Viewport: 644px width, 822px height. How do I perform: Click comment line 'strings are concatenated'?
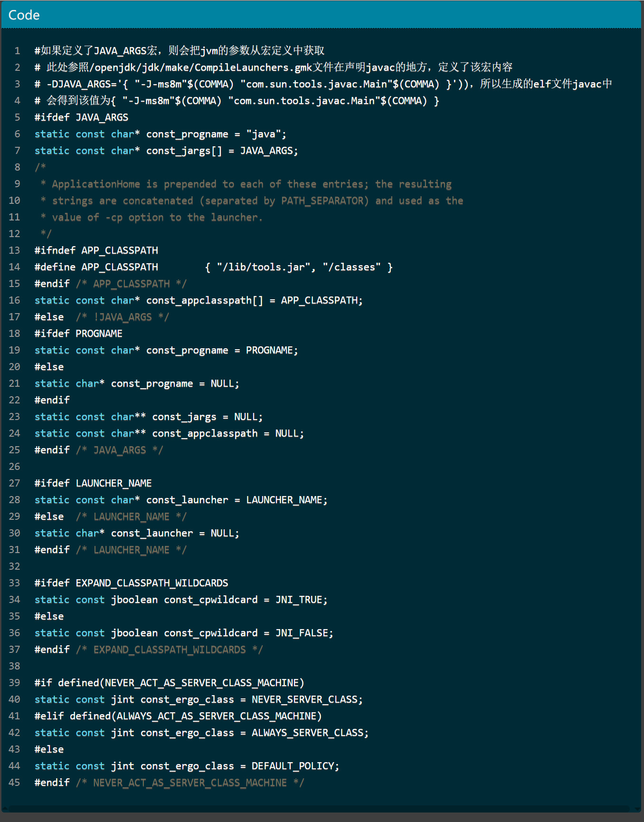click(x=252, y=201)
